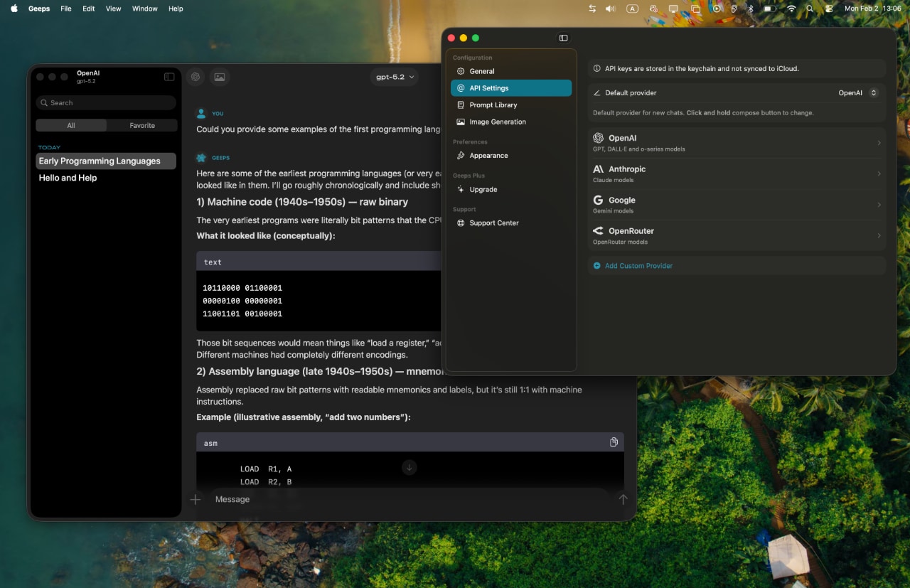The height and width of the screenshot is (588, 910).
Task: Select the All chats filter
Action: pyautogui.click(x=71, y=125)
